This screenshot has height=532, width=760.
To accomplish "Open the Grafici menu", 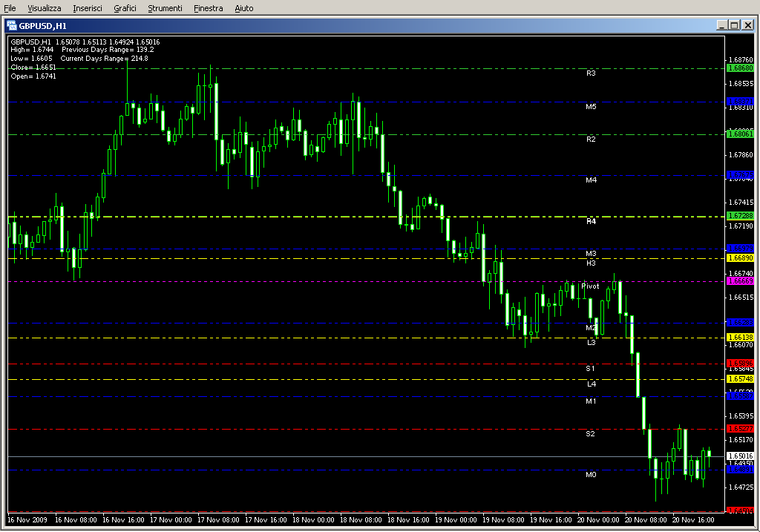I will [125, 8].
